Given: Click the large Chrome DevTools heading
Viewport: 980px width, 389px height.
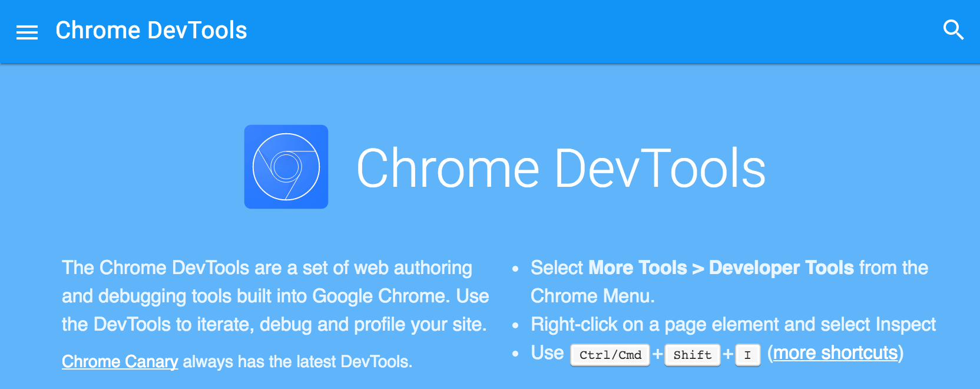Looking at the screenshot, I should 561,169.
